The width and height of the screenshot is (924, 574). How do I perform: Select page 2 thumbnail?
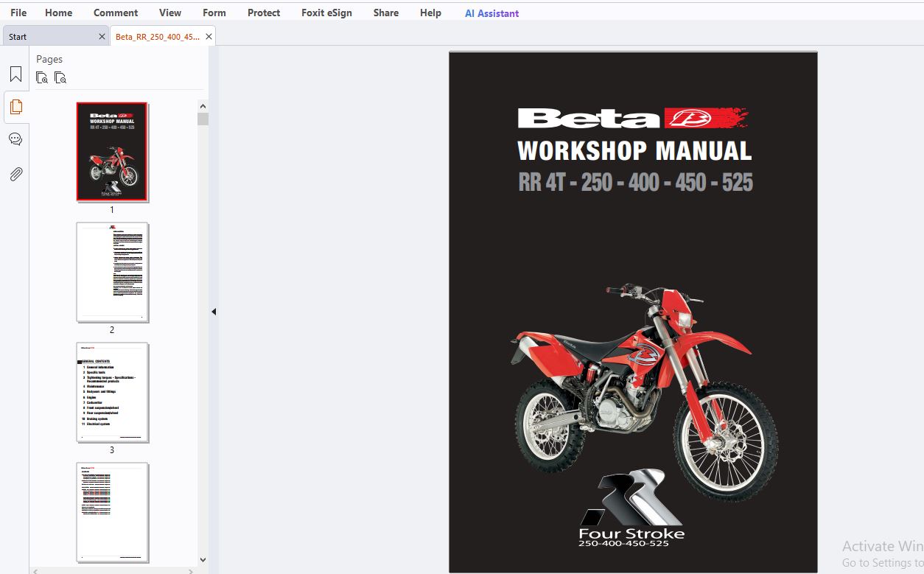[112, 272]
